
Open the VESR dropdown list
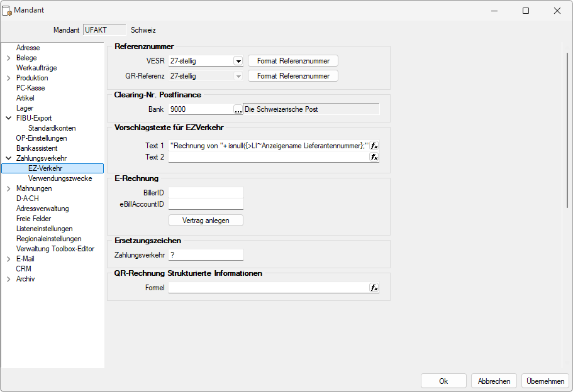coord(238,61)
